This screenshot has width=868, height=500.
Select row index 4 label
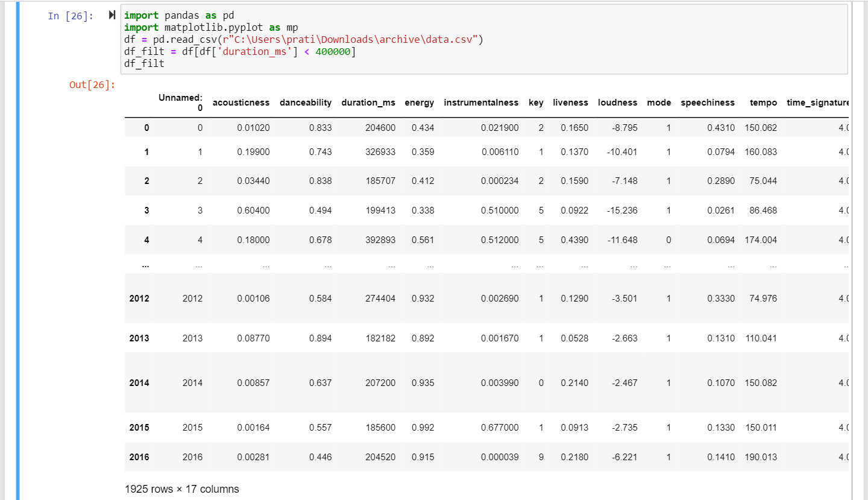point(146,240)
